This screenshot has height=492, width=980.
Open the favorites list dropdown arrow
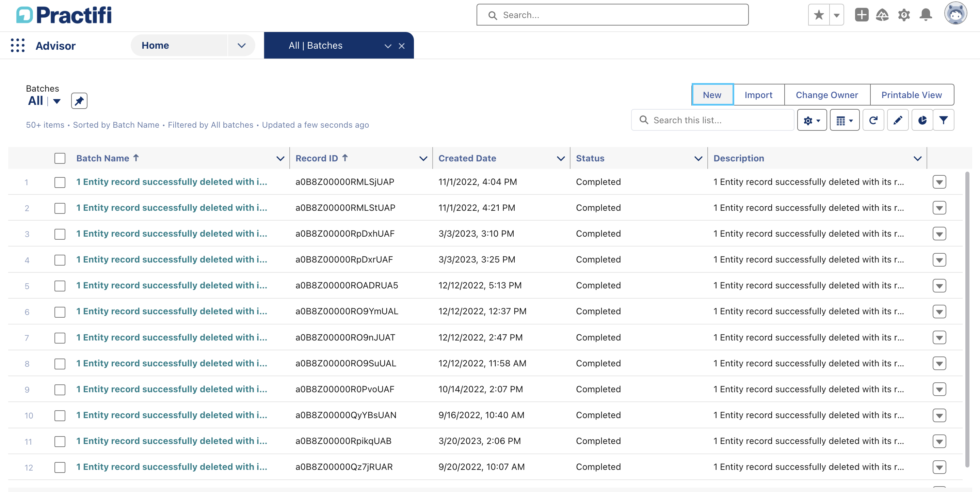836,15
